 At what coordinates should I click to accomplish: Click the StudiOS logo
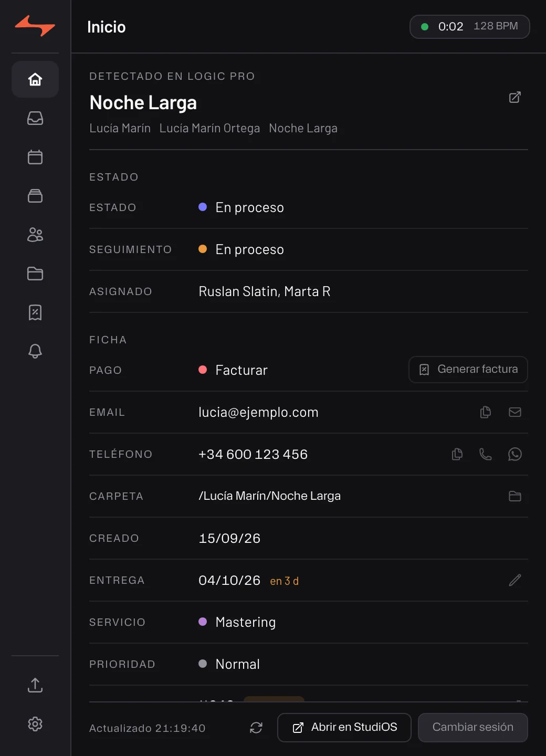pos(35,26)
